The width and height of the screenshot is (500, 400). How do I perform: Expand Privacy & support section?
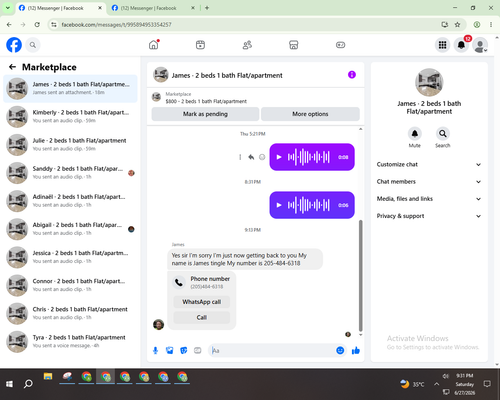(x=429, y=216)
